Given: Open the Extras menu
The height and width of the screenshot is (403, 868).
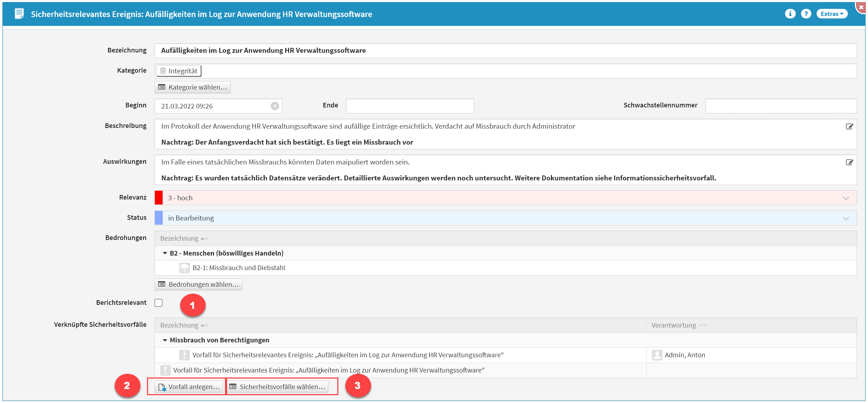Looking at the screenshot, I should (832, 14).
